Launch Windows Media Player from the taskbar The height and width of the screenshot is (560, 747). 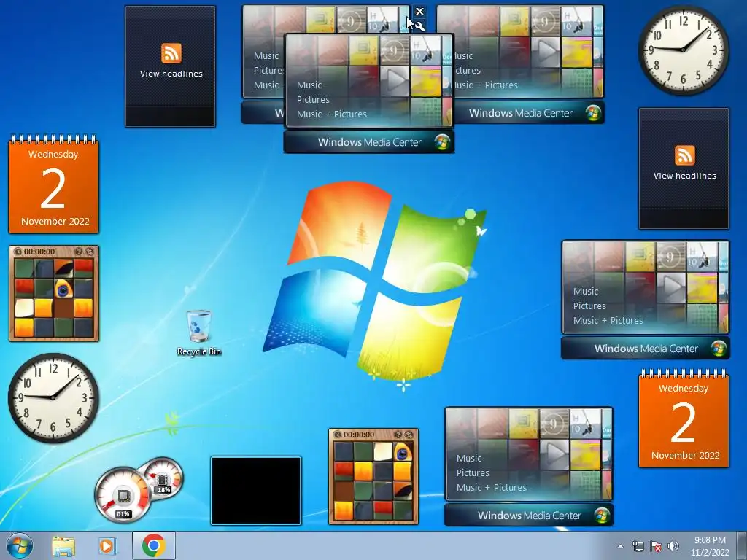108,545
